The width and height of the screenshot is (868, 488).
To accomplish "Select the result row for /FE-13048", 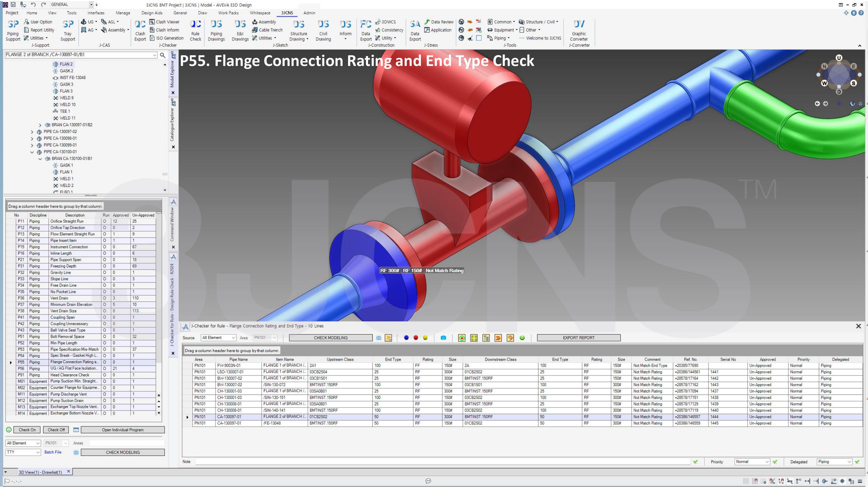I will pos(527,423).
